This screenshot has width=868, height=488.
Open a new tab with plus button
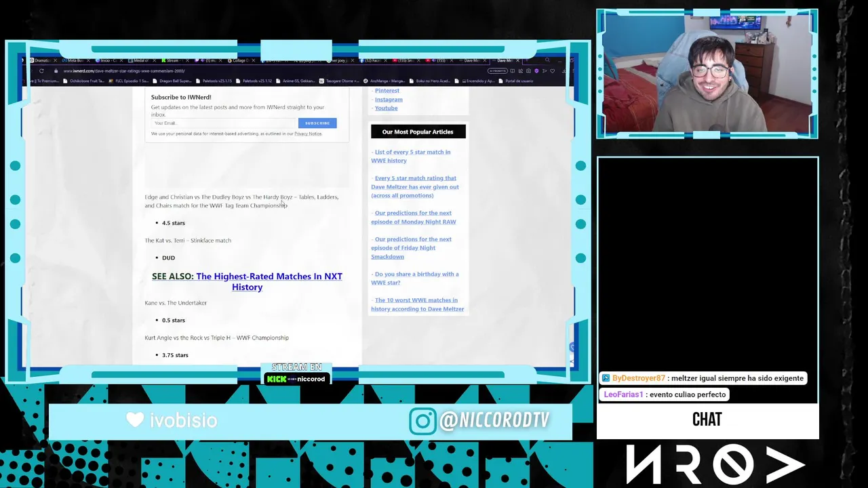point(526,60)
